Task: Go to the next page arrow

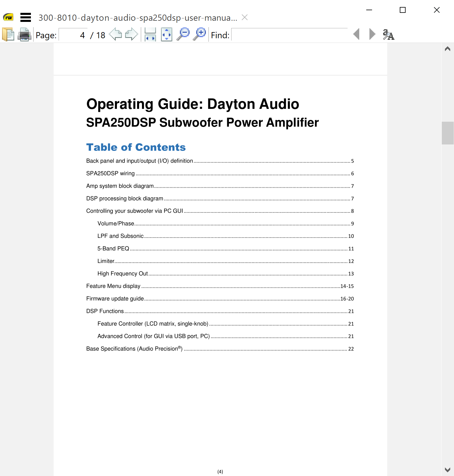Action: click(x=131, y=34)
